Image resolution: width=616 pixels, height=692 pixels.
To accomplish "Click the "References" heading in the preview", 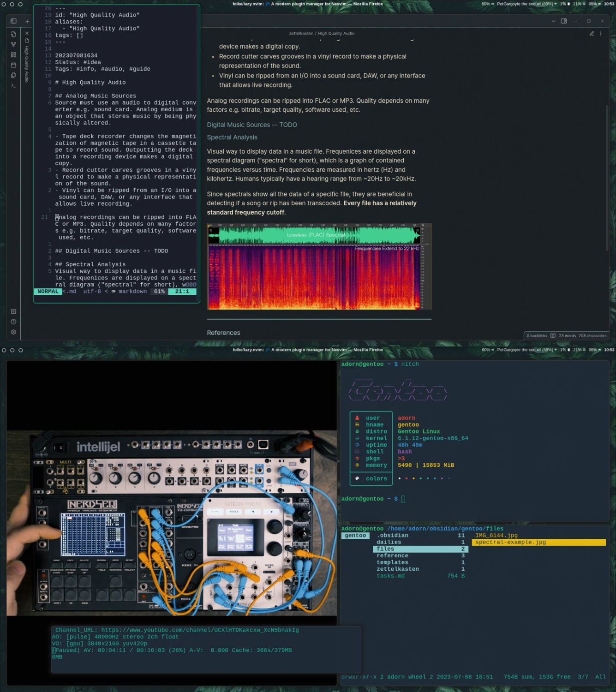I will pos(223,333).
